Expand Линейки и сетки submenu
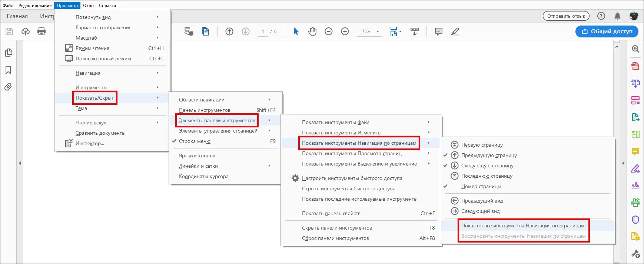Screen dimensions: 644x264 tap(226, 166)
